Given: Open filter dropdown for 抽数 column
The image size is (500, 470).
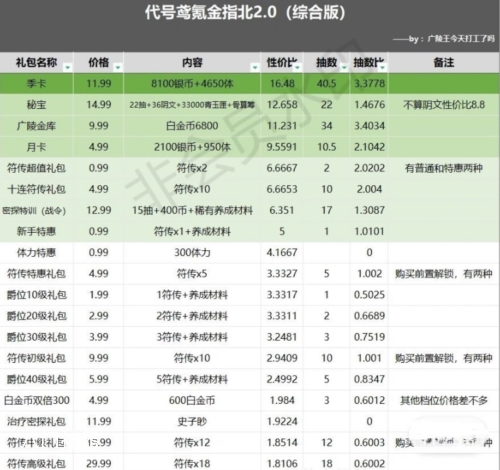Looking at the screenshot, I should pyautogui.click(x=344, y=68).
